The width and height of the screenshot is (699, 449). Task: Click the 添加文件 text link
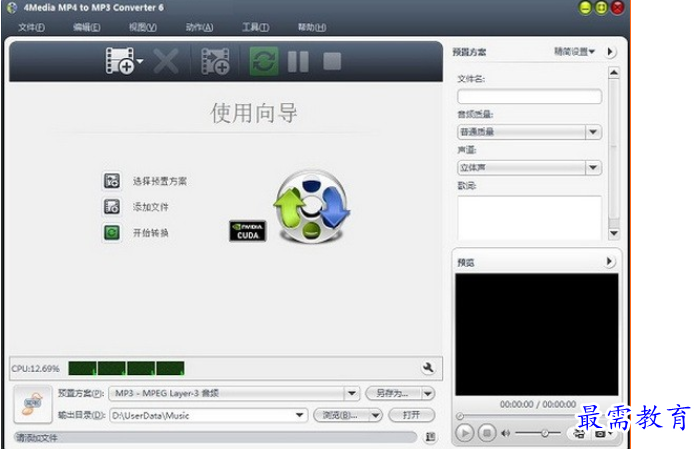point(151,207)
